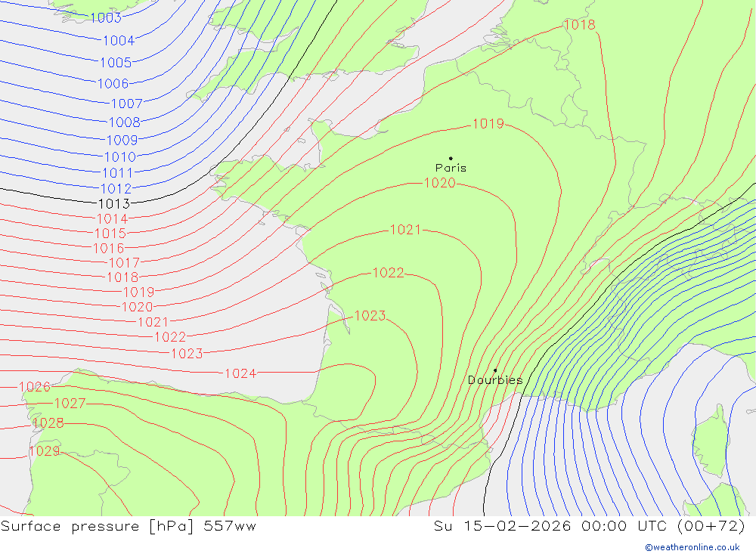Select the red 1014 isobar label
The image size is (756, 554).
112,219
